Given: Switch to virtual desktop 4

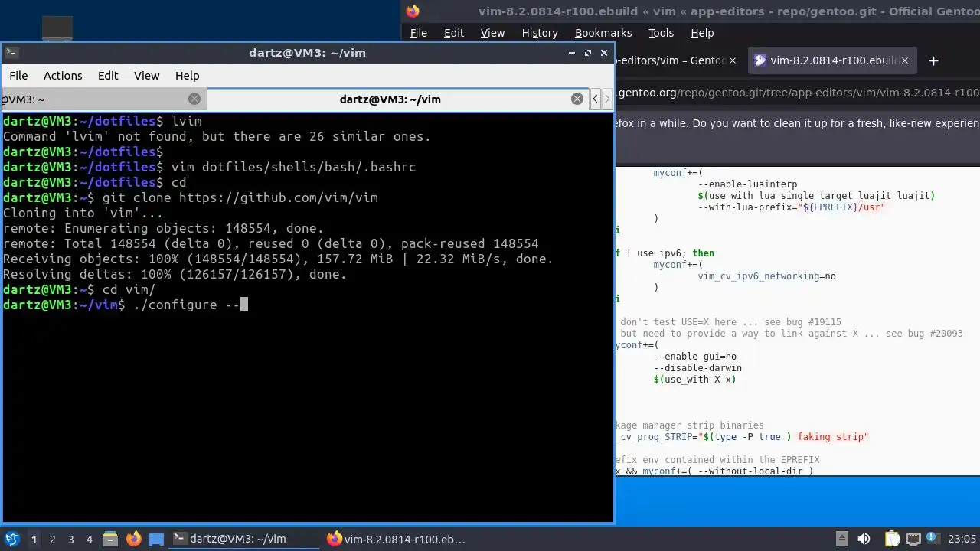Looking at the screenshot, I should point(90,540).
